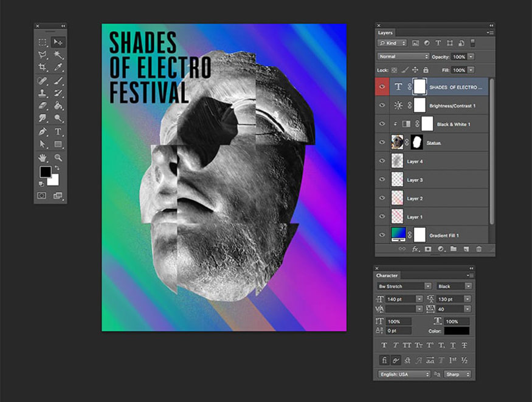
Task: Hide the Gradient Fill 1 layer
Action: 382,235
